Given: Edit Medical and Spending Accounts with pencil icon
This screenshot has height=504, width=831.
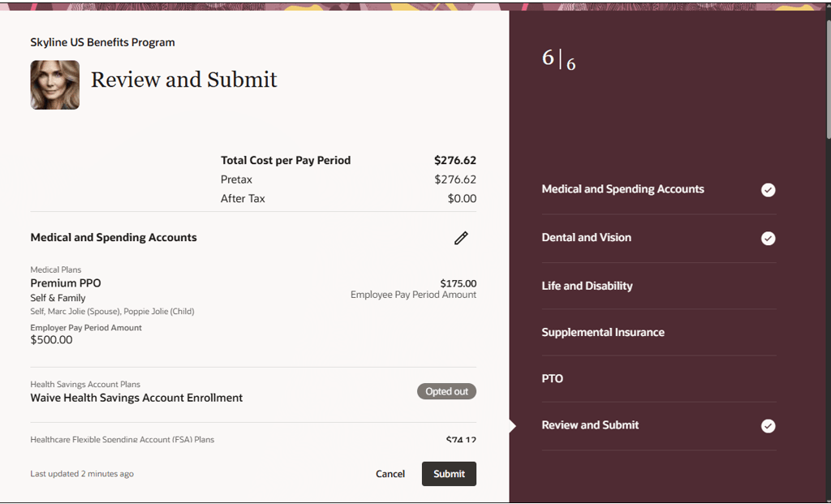Looking at the screenshot, I should [x=461, y=238].
